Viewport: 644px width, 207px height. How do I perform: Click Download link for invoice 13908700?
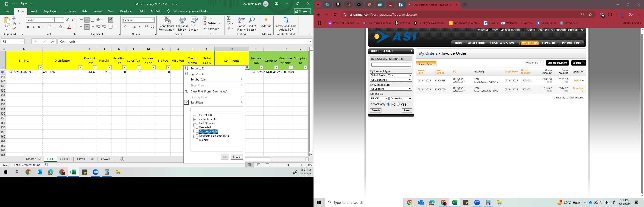coord(579,89)
